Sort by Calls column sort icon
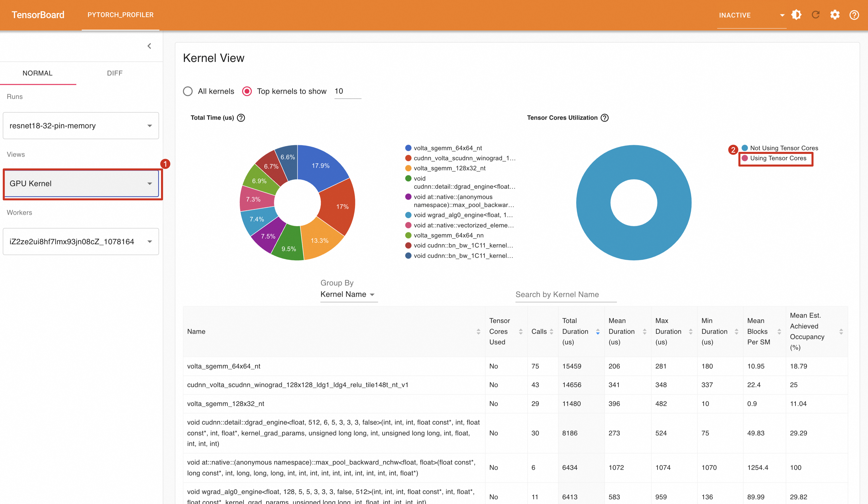Image resolution: width=868 pixels, height=504 pixels. tap(551, 331)
